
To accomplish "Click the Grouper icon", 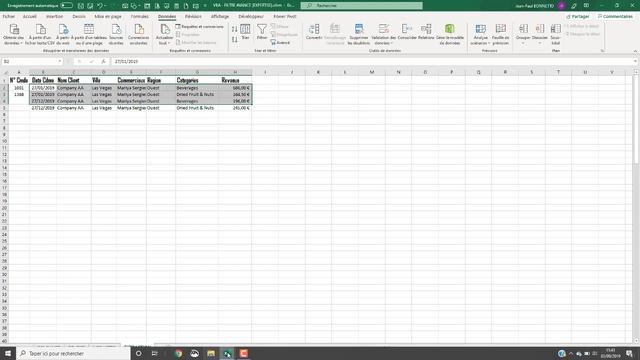I will [x=523, y=29].
